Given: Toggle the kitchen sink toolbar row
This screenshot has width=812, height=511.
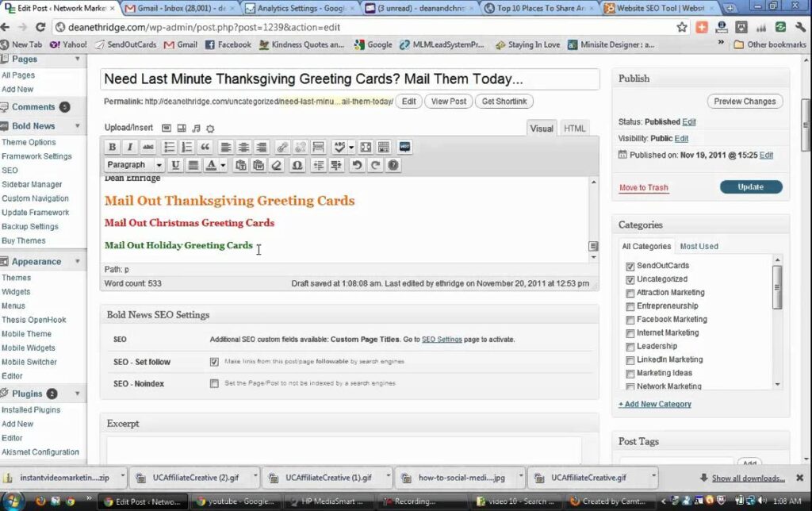Looking at the screenshot, I should pos(384,147).
